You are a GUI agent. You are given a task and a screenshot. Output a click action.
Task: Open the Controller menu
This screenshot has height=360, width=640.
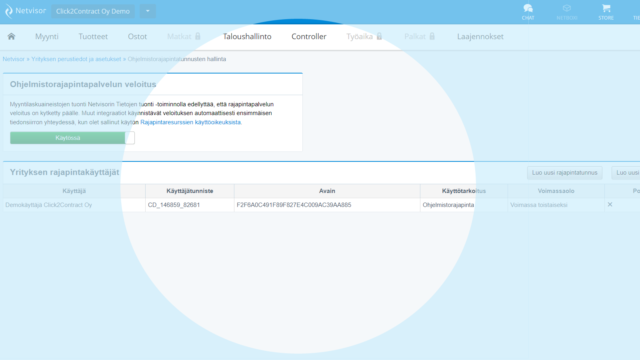tap(309, 36)
